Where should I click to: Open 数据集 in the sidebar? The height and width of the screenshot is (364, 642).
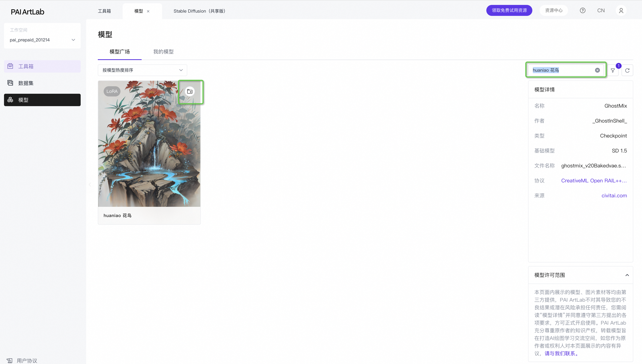(x=26, y=83)
